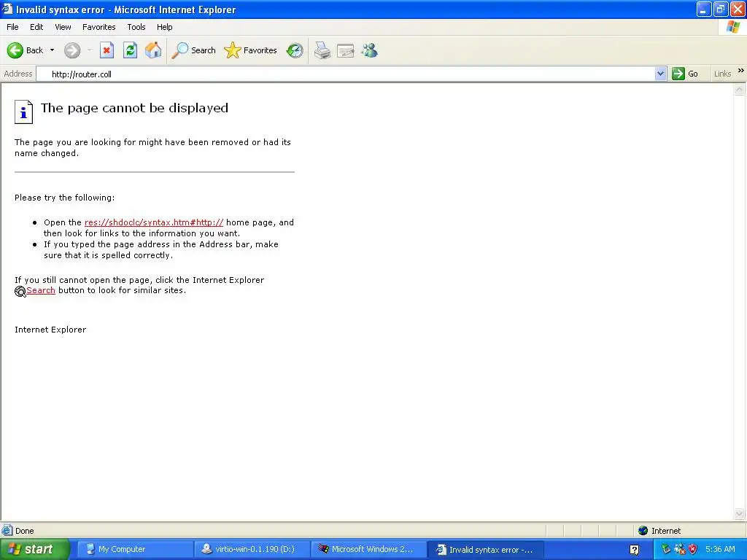Open the Edit menu
This screenshot has width=747, height=560.
pos(36,27)
